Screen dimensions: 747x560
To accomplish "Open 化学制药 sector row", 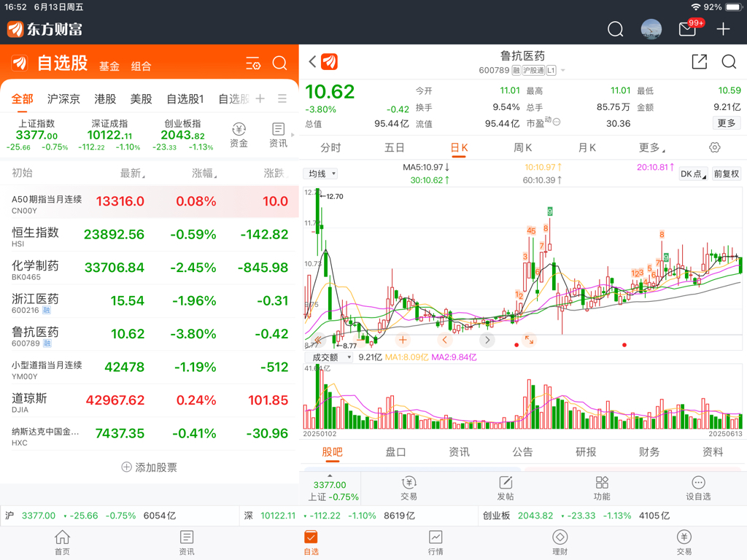I will (x=149, y=268).
